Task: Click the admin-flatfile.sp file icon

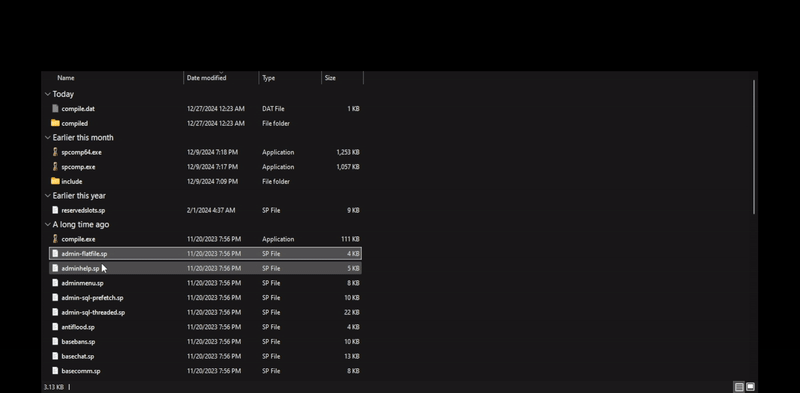Action: coord(55,254)
